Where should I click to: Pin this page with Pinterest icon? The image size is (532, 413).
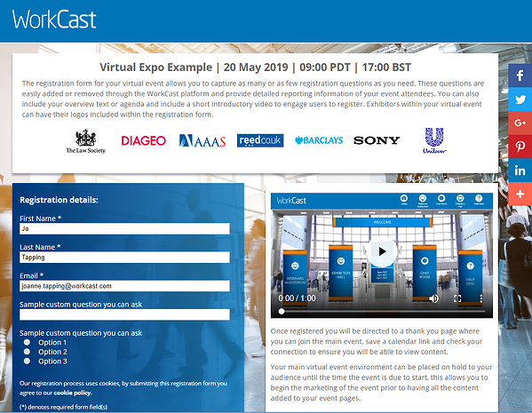pos(520,147)
